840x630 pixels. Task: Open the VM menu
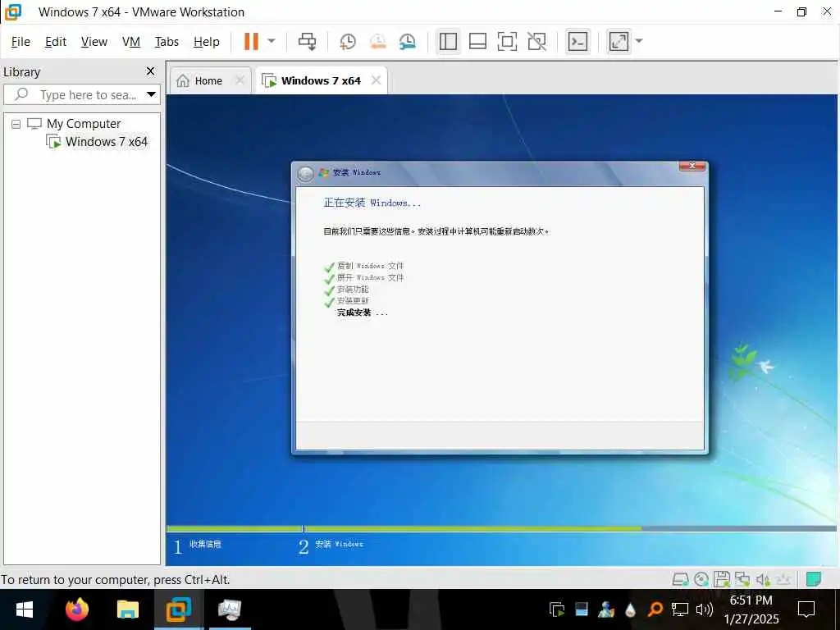(x=130, y=42)
